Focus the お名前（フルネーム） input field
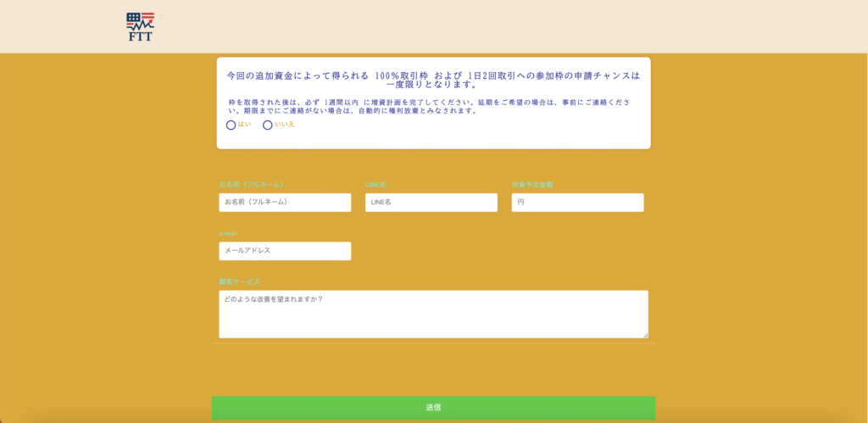The width and height of the screenshot is (868, 423). [285, 203]
